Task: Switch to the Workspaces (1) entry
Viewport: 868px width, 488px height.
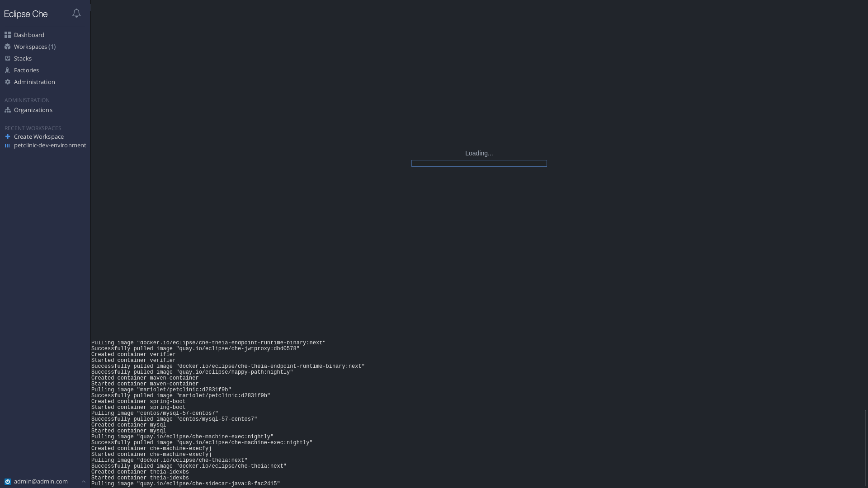Action: [34, 46]
